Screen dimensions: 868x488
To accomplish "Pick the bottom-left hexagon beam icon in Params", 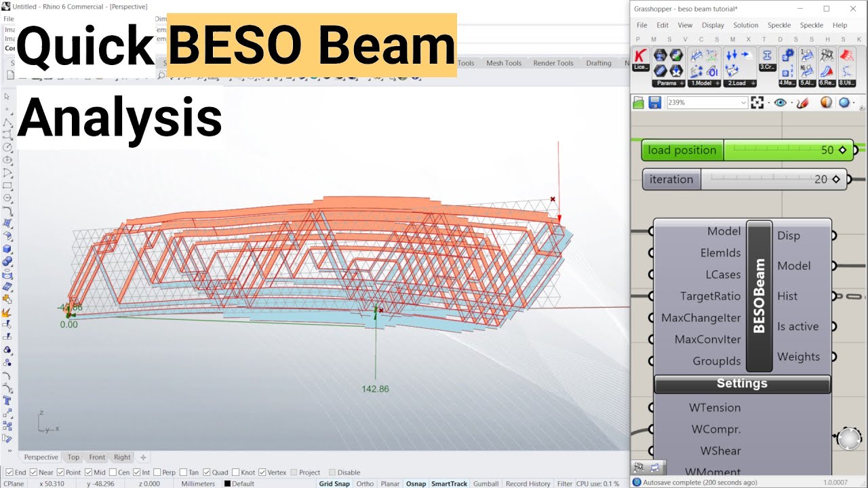I will click(x=660, y=70).
